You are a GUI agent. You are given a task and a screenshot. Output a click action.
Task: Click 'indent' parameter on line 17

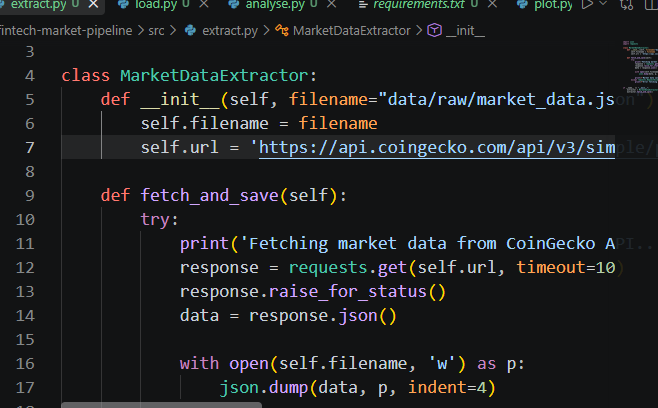coord(437,388)
